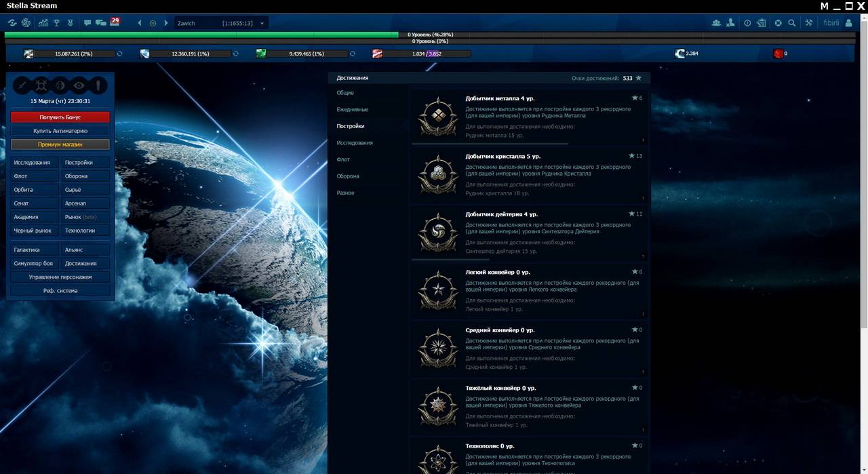Click the red Получить Бонус button
The width and height of the screenshot is (868, 474).
click(x=60, y=117)
